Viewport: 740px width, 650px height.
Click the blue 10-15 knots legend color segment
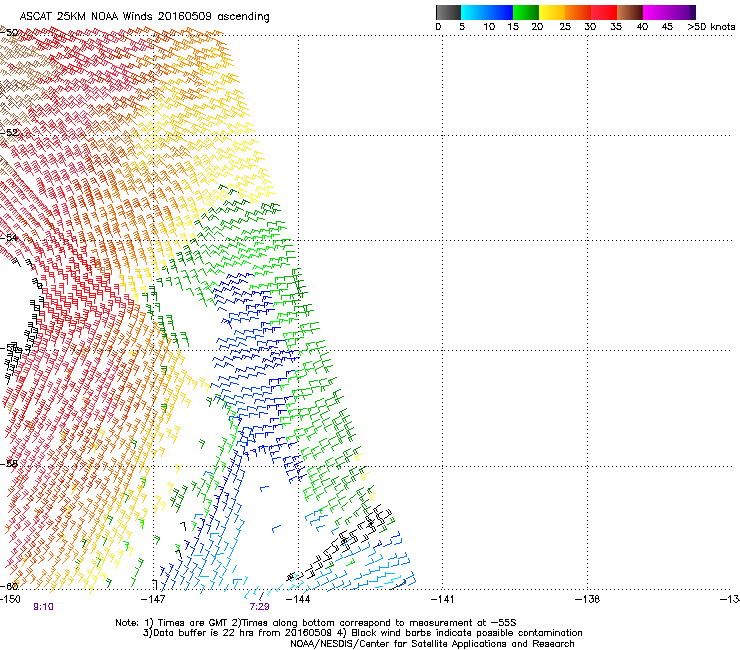click(500, 12)
